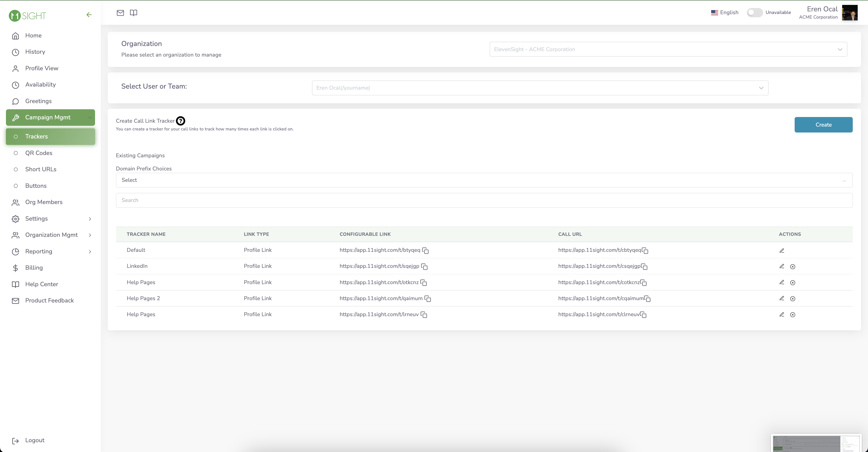Open Product Feedback
Screen dimensions: 868x452
(50, 300)
